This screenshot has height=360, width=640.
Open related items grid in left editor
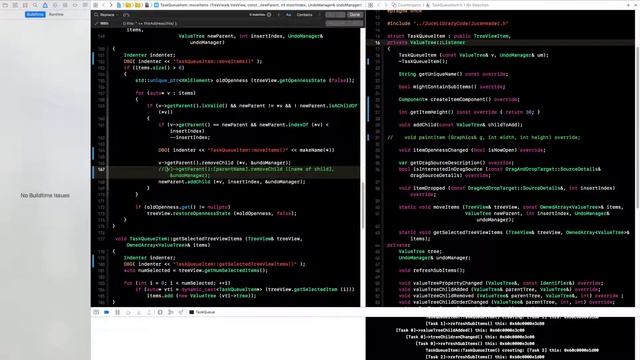pyautogui.click(x=96, y=5)
